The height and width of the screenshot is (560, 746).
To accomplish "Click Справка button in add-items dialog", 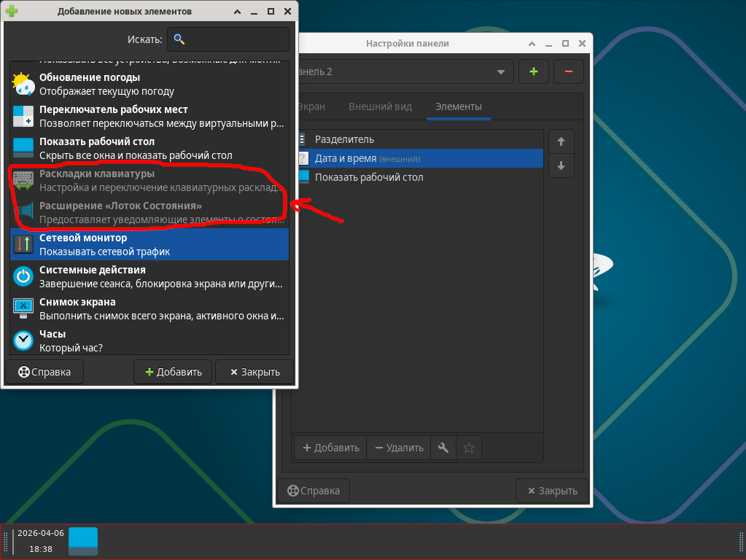I will pyautogui.click(x=44, y=372).
